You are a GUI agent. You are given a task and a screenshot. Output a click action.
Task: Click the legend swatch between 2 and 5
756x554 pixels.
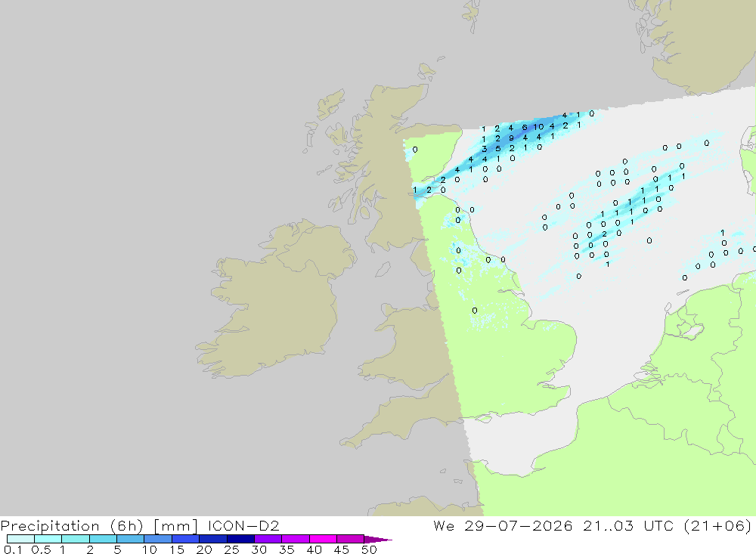(103, 539)
